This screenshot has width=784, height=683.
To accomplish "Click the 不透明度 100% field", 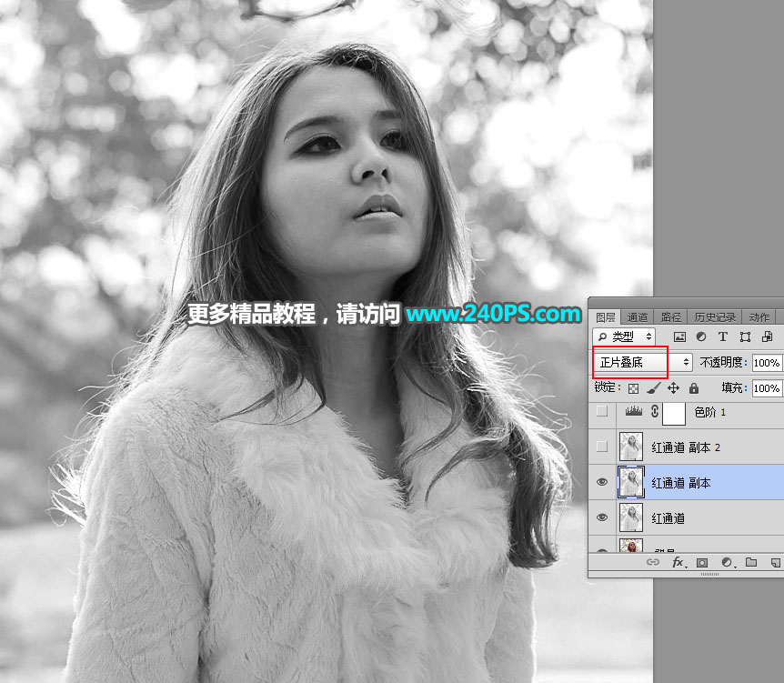I will [x=768, y=363].
